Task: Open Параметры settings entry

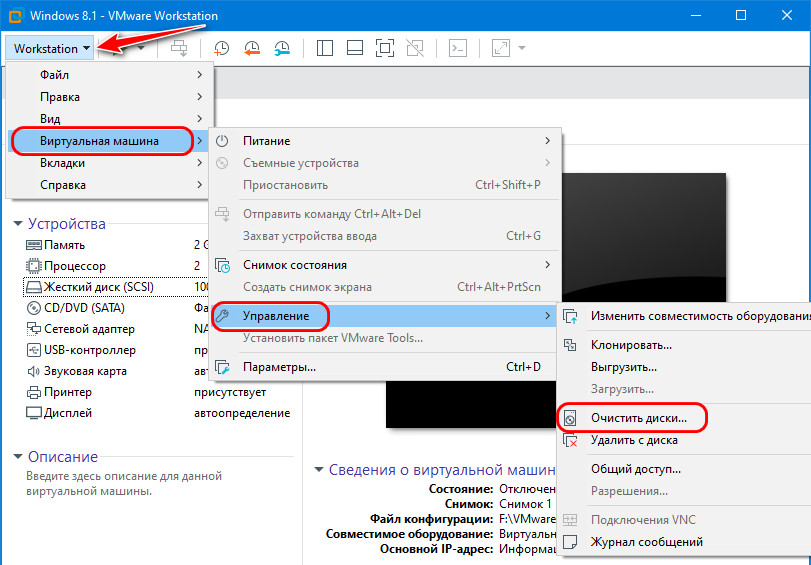Action: [384, 367]
